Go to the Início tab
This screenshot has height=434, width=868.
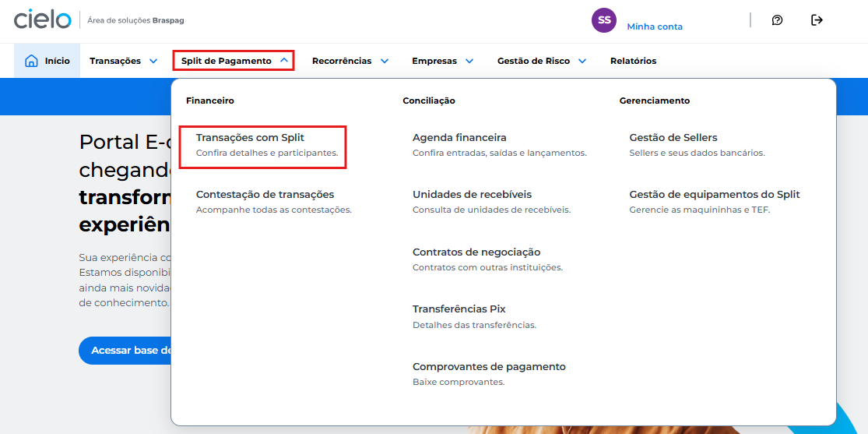pyautogui.click(x=47, y=61)
